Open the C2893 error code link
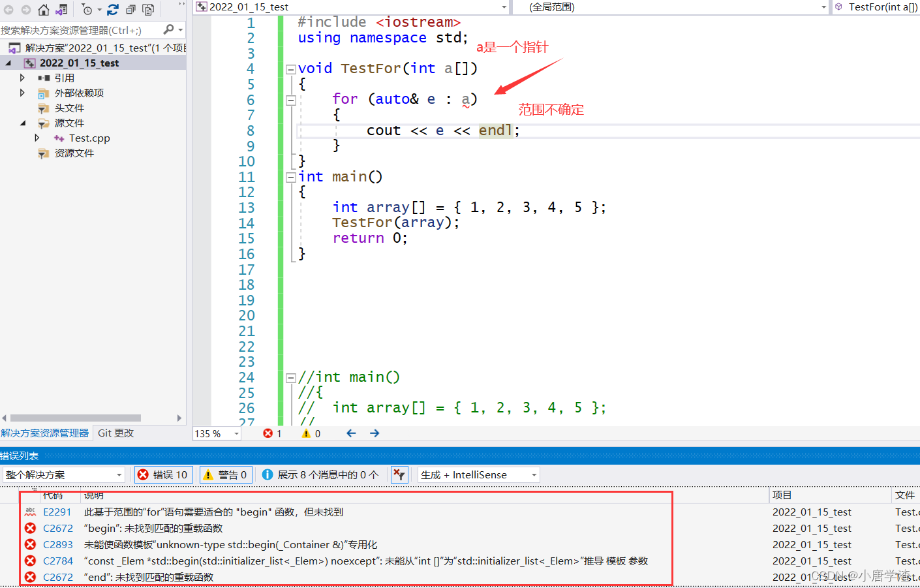The height and width of the screenshot is (588, 920). (58, 544)
